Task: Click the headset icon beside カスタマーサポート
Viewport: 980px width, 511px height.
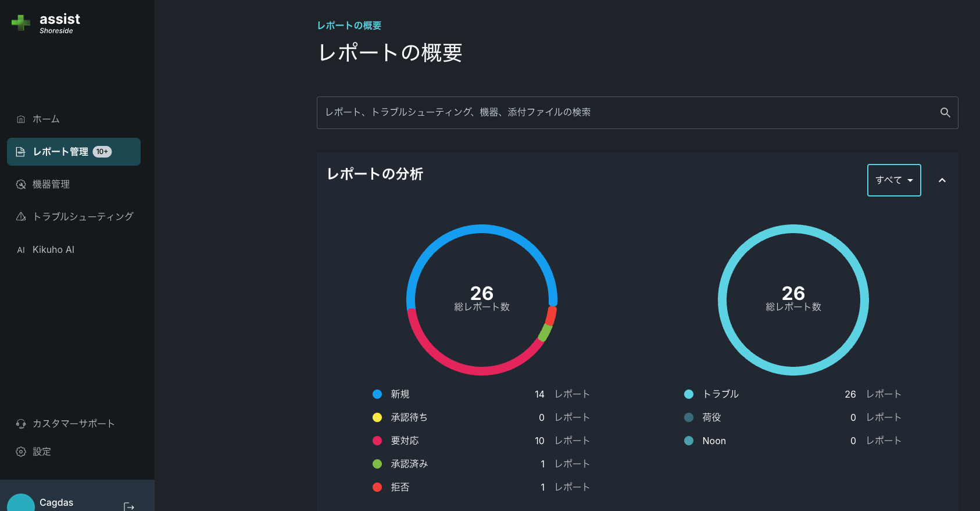Action: pos(21,424)
